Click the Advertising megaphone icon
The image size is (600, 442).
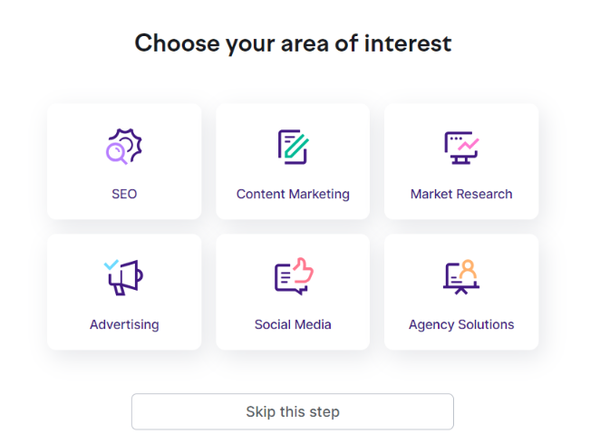click(124, 277)
